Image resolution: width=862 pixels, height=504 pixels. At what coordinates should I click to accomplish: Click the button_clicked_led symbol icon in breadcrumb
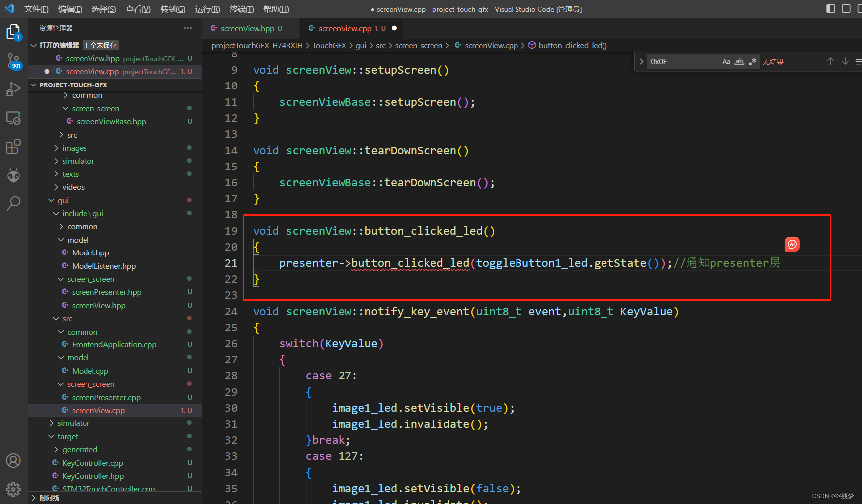tap(532, 45)
